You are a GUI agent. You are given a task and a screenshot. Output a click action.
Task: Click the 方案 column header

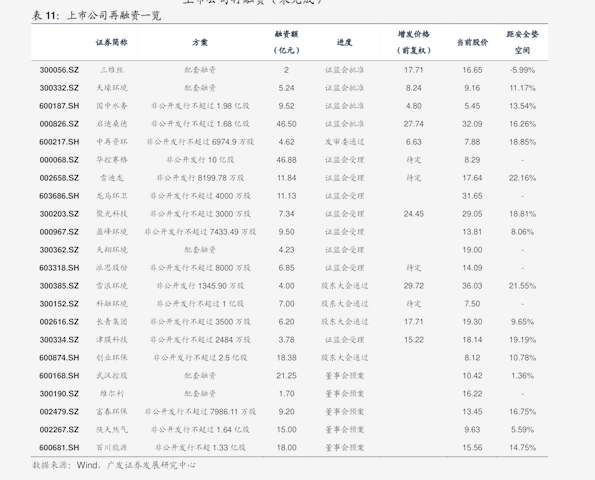tap(200, 42)
